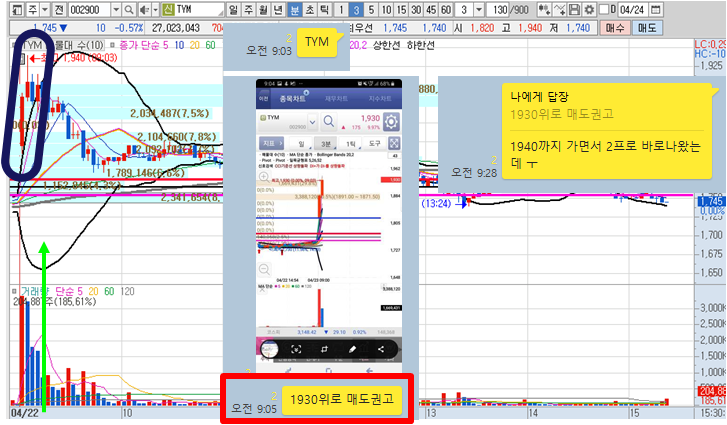Image resolution: width=727 pixels, height=425 pixels.
Task: Select 60-minute interval button
Action: tap(446, 9)
